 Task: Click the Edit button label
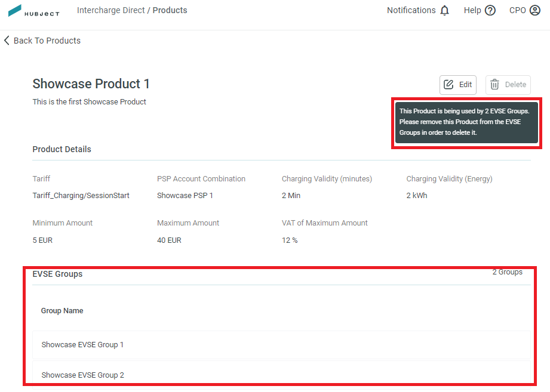(x=465, y=84)
